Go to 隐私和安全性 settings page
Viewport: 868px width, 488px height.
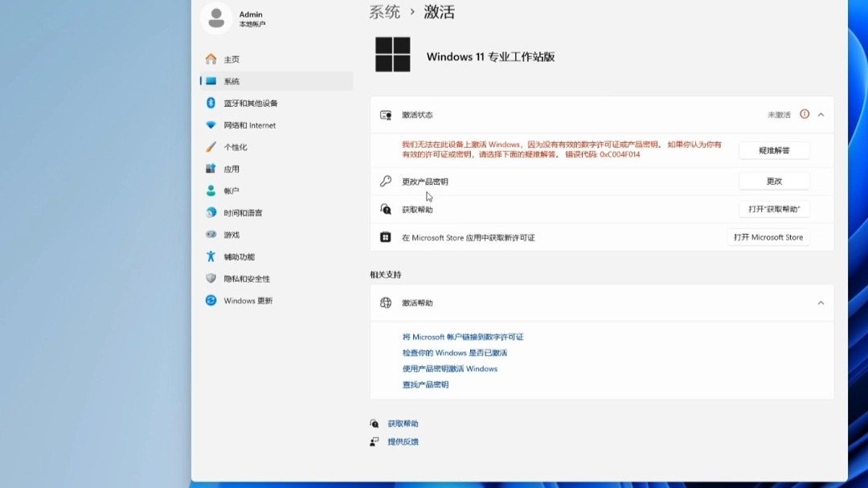[x=276, y=279]
